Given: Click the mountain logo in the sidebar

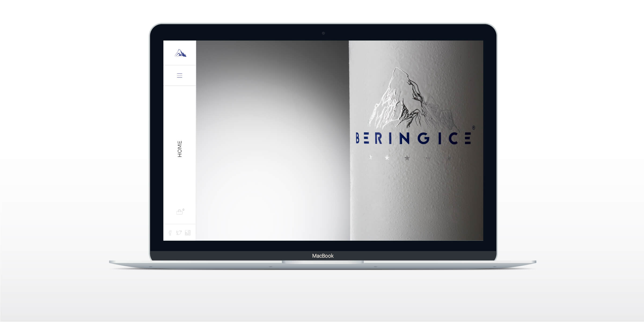Looking at the screenshot, I should point(180,53).
